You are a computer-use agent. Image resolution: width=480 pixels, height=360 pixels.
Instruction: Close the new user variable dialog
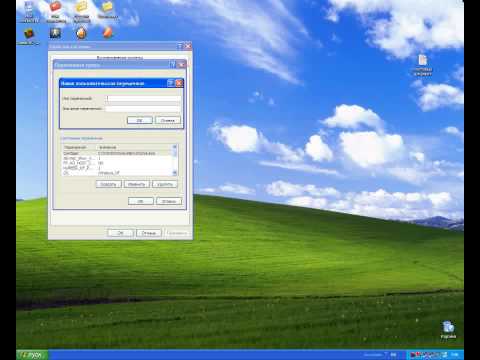coord(179,83)
